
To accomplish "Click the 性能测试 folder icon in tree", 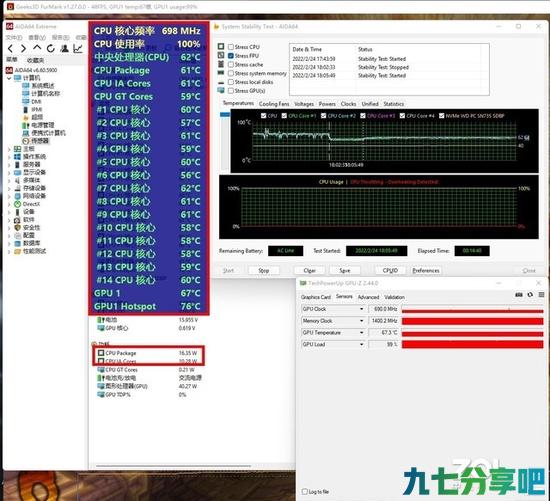I will point(18,251).
